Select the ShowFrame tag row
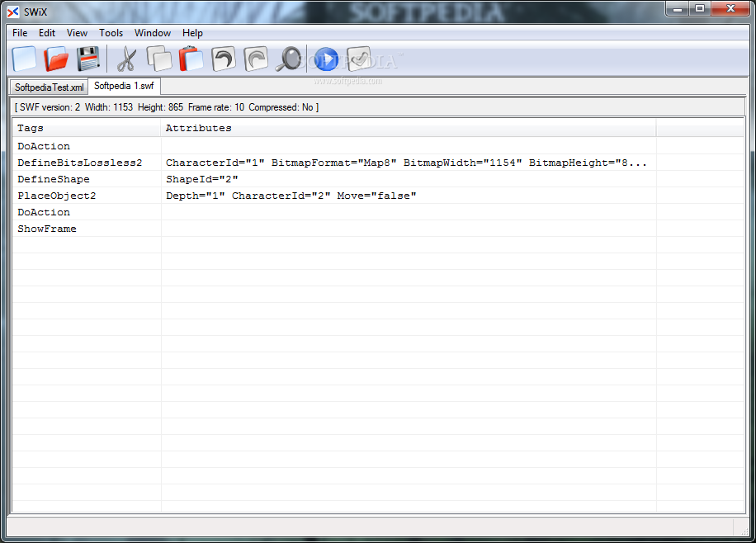This screenshot has height=543, width=756. coord(378,229)
